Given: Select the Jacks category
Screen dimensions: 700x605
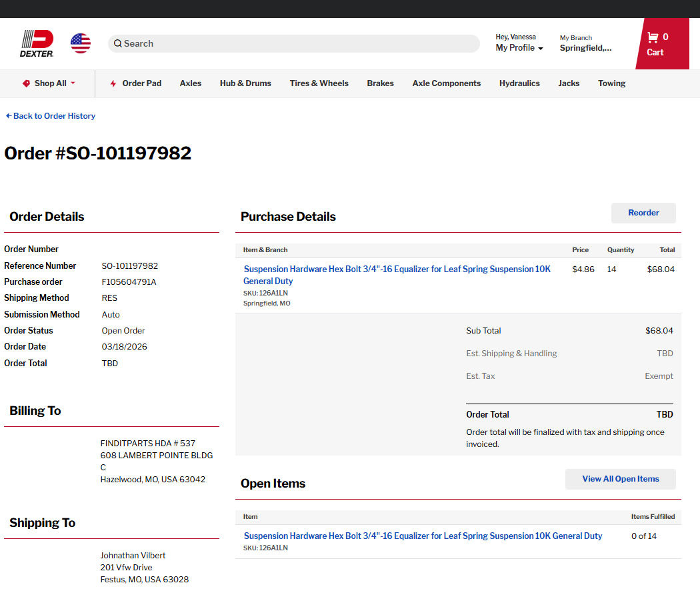Looking at the screenshot, I should [x=569, y=83].
